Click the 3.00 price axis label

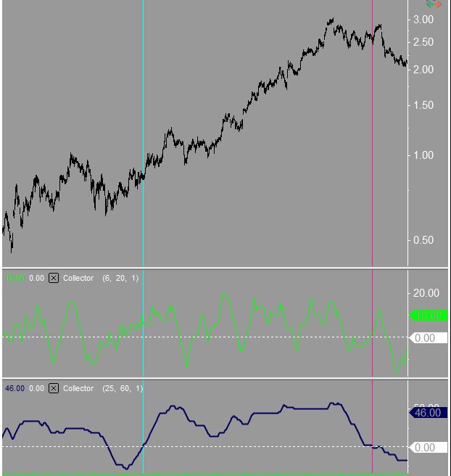click(x=423, y=20)
